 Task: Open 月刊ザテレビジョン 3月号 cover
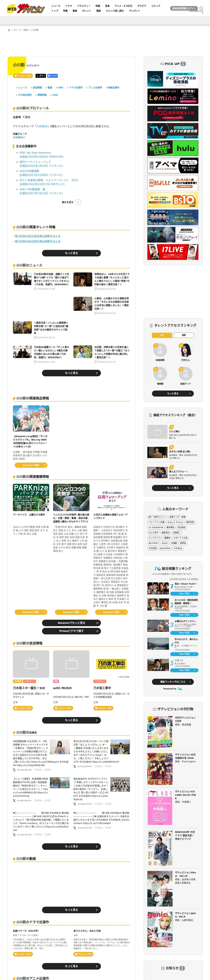[160, 732]
